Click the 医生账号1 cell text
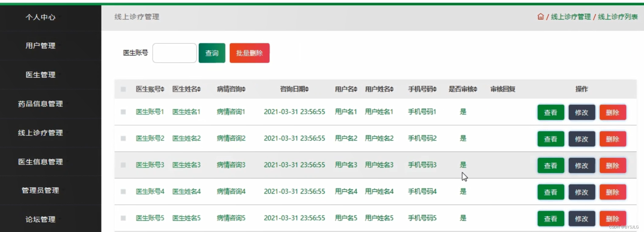Viewport: 644px width, 232px height. (x=150, y=112)
